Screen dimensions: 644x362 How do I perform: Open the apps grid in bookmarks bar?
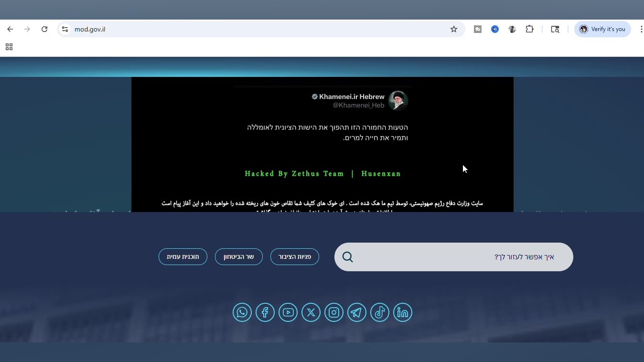[x=9, y=47]
